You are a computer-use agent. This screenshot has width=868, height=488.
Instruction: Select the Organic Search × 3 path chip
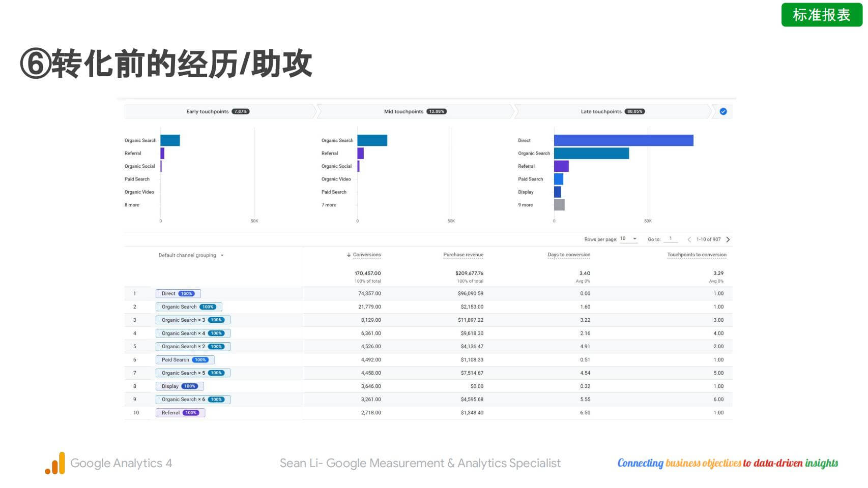(193, 320)
